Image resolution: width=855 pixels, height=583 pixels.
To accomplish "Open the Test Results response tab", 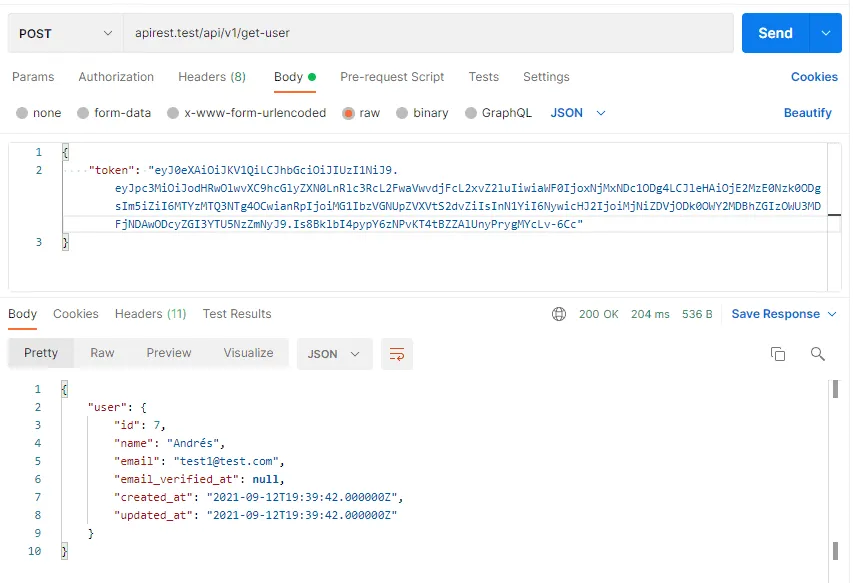I will (x=237, y=313).
